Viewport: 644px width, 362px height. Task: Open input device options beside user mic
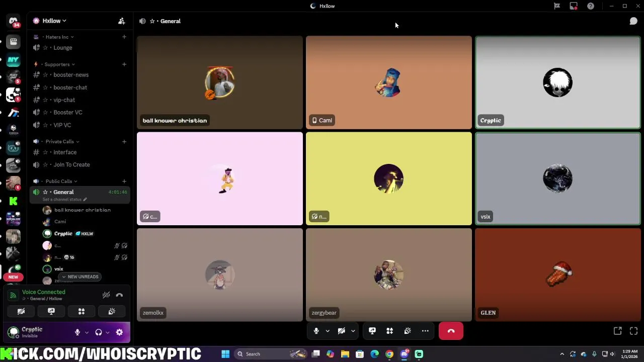87,332
